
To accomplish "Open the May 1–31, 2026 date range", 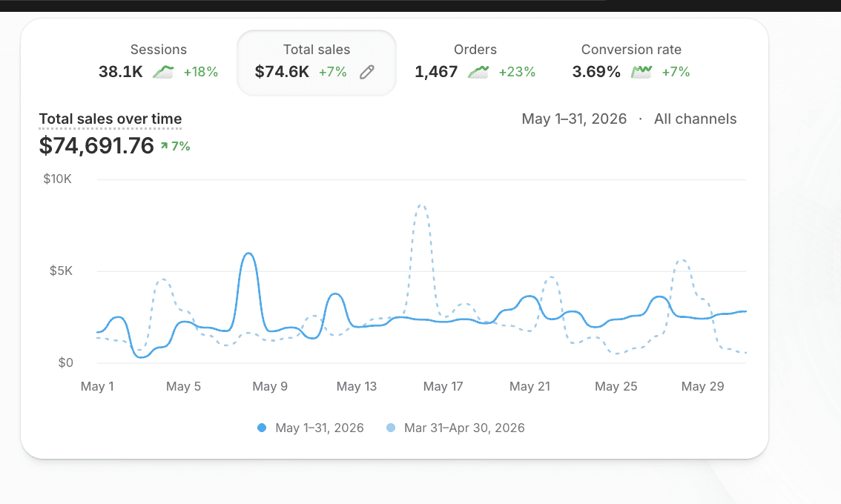I will (x=574, y=119).
